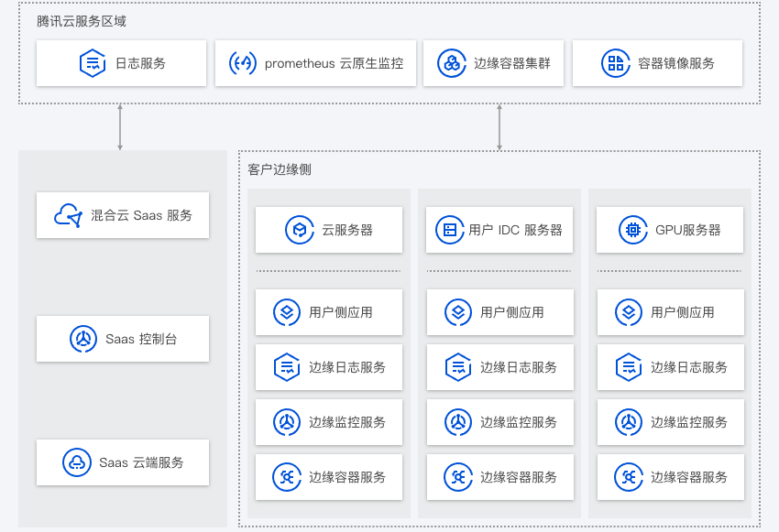Click the 用户 IDC 服务器 server icon
Image resolution: width=779 pixels, height=532 pixels.
(x=450, y=230)
